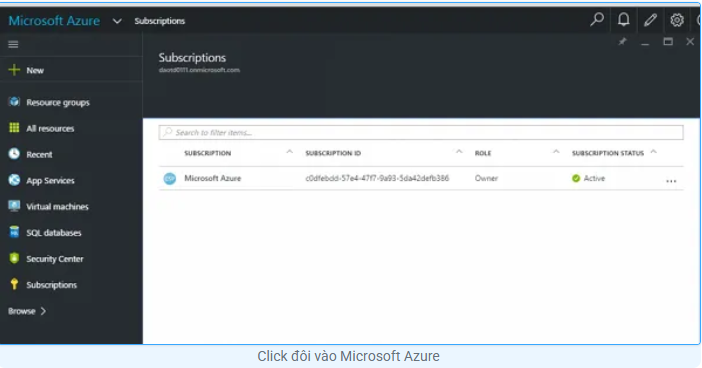Screen dimensions: 702x368
Task: Click the Subscriptions blade title
Action: (x=192, y=58)
